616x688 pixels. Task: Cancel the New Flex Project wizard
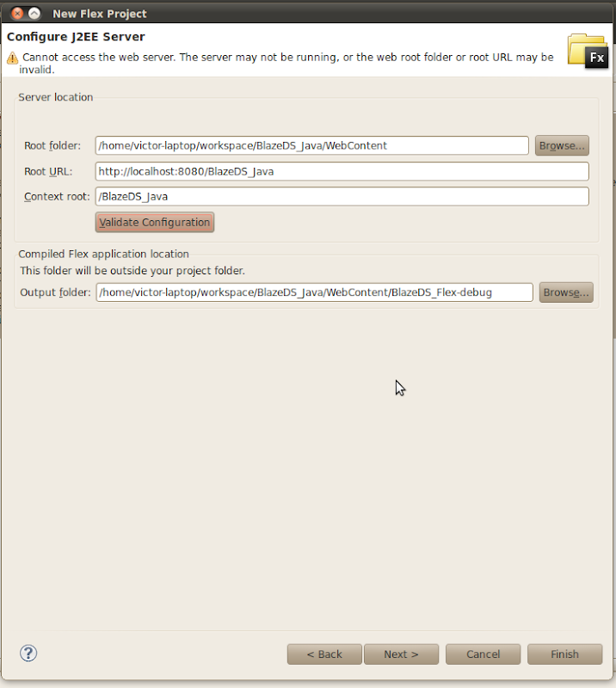pos(483,654)
